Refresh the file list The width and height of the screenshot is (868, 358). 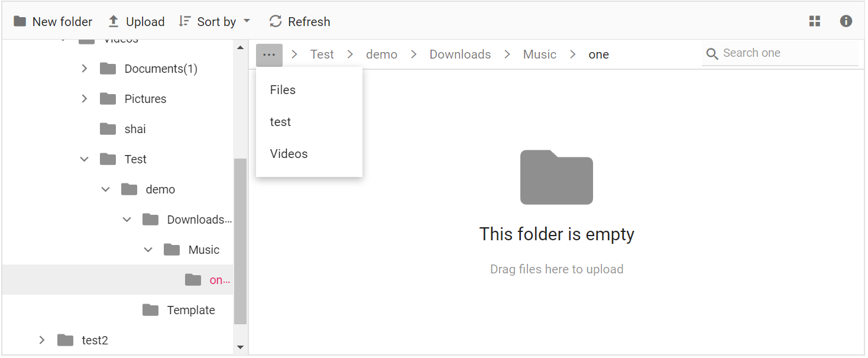pyautogui.click(x=300, y=22)
